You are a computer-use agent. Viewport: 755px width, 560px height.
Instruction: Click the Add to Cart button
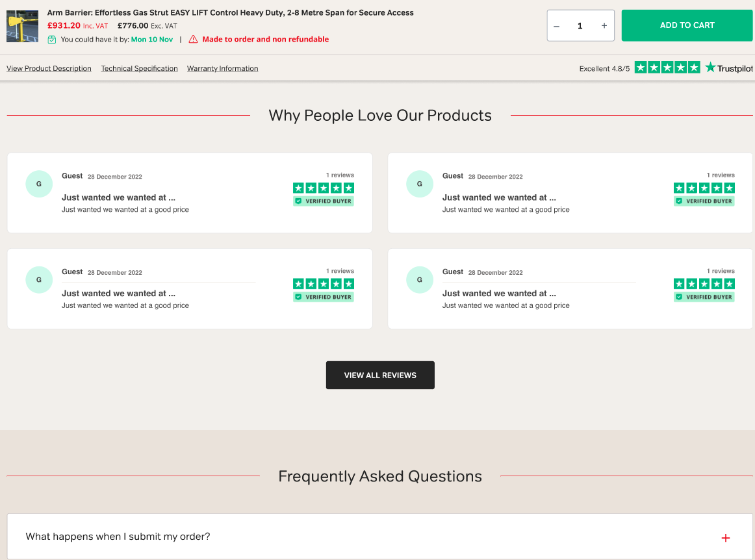point(687,25)
